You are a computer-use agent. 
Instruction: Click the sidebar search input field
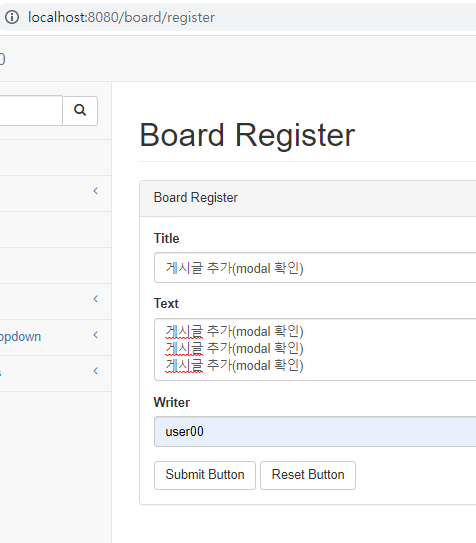(x=31, y=110)
